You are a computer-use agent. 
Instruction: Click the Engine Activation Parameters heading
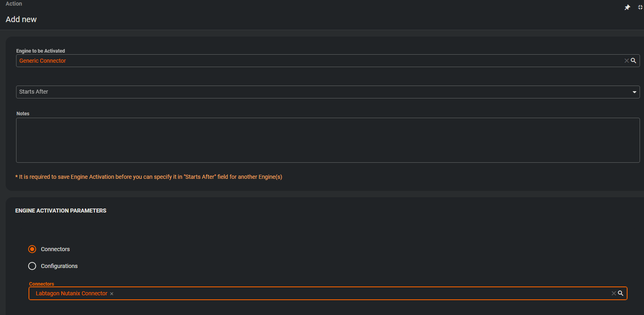click(61, 211)
